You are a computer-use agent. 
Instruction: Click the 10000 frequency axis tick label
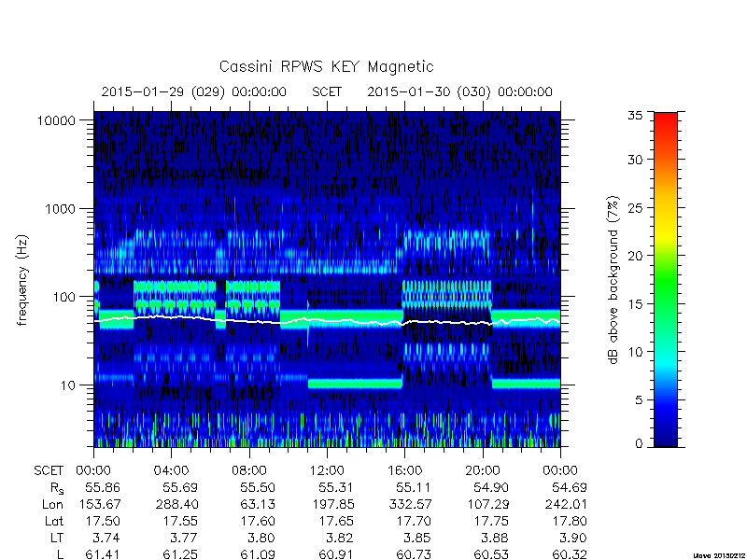coord(56,121)
